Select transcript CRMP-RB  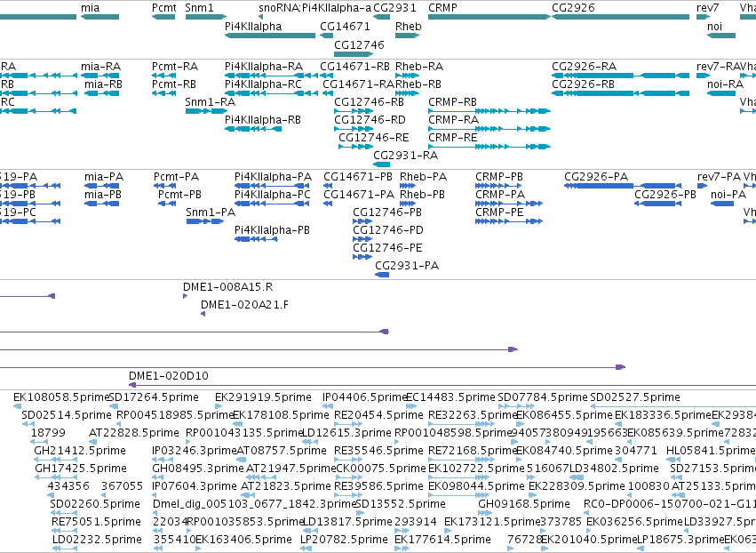coord(489,111)
